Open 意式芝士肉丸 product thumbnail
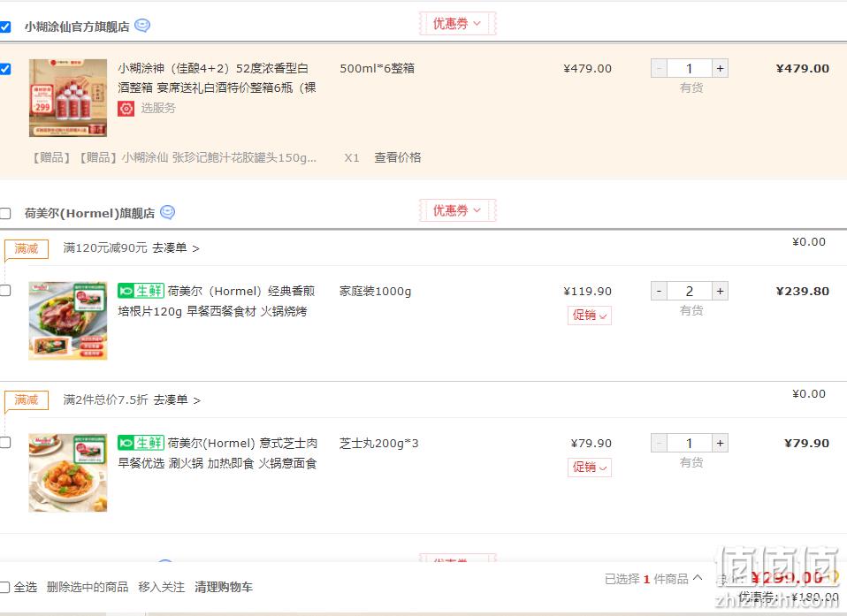This screenshot has width=847, height=616. (x=68, y=473)
